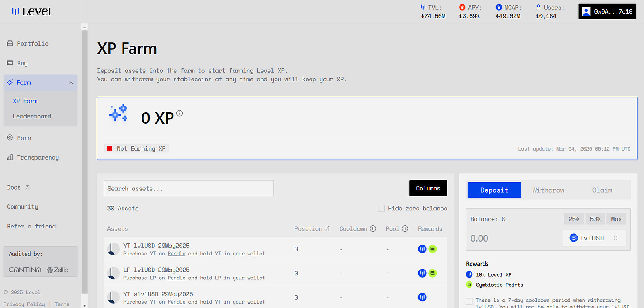This screenshot has width=644, height=308.
Task: Click the Users person icon
Action: [538, 8]
